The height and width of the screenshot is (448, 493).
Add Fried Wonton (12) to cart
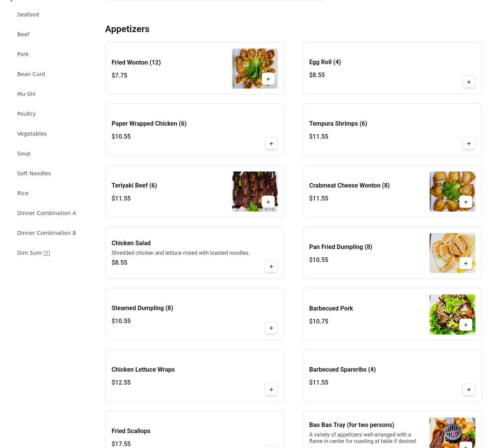click(x=268, y=79)
